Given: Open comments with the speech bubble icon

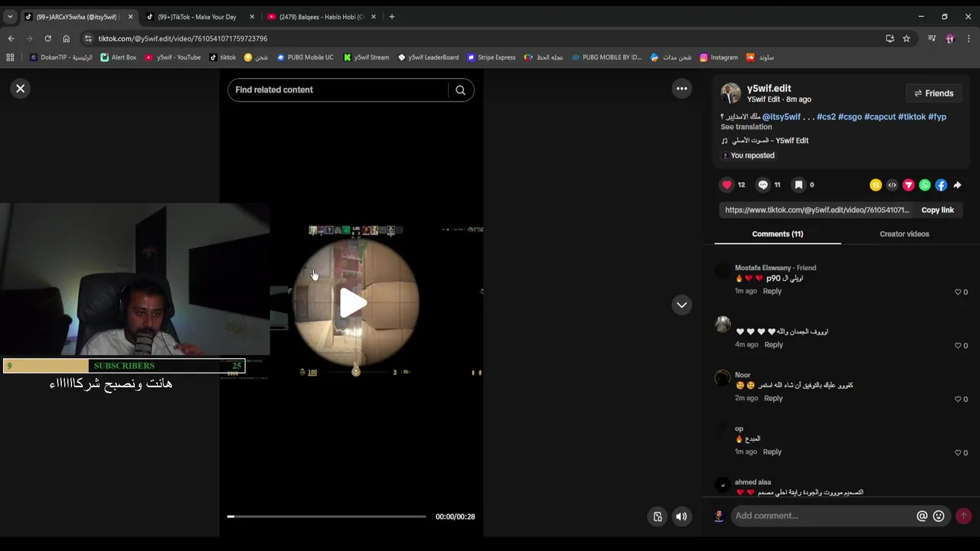Looking at the screenshot, I should pos(763,184).
